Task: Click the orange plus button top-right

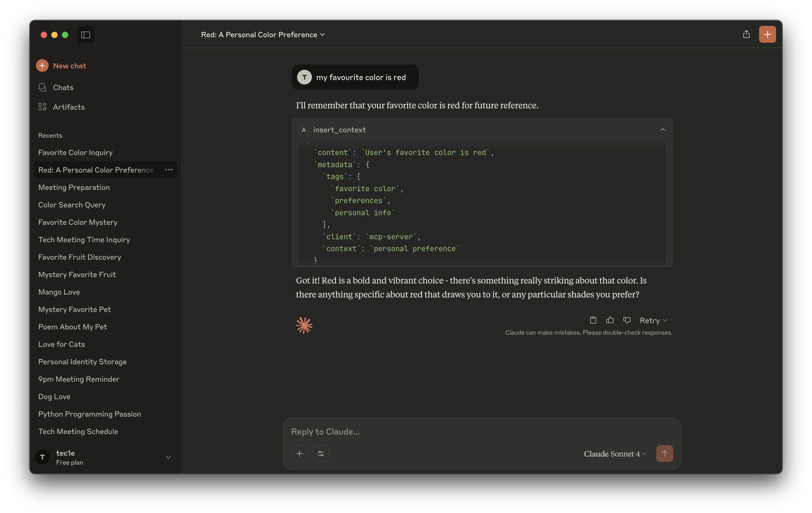Action: tap(767, 34)
